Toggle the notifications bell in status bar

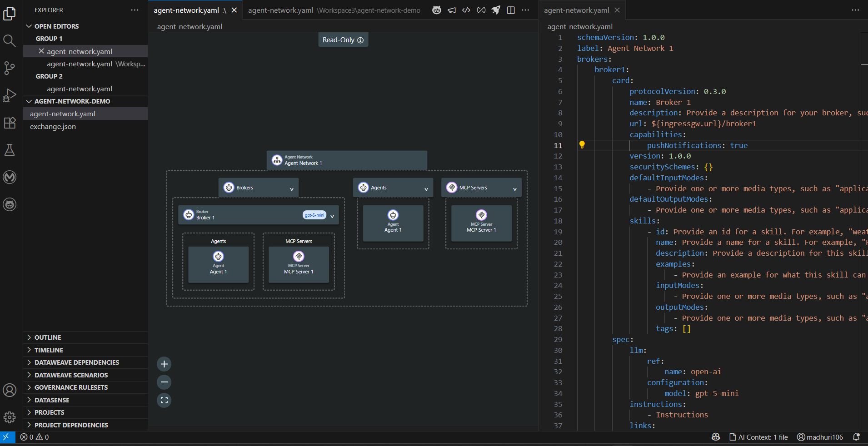click(856, 437)
